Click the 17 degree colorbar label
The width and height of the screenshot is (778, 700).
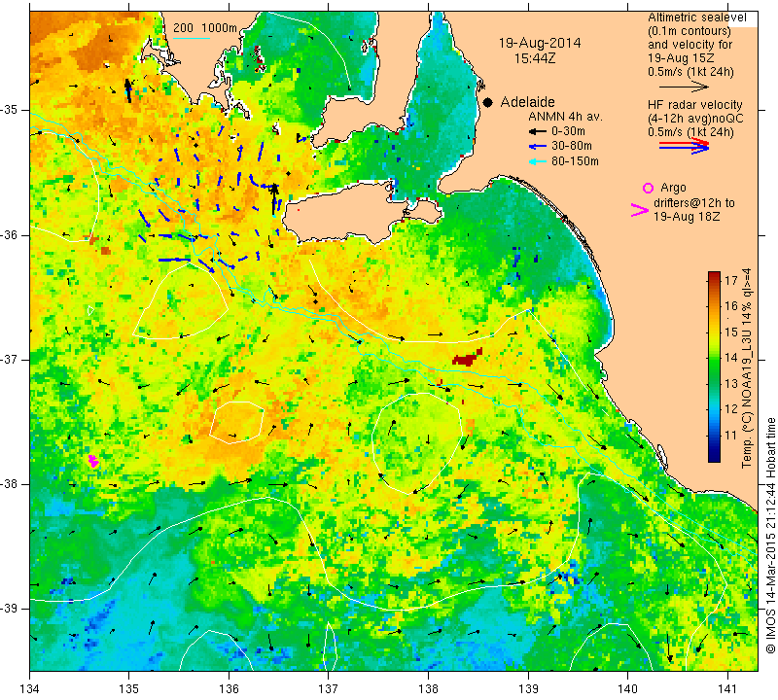(731, 281)
